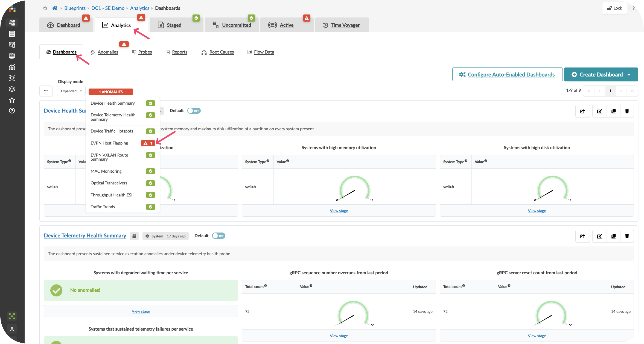The image size is (644, 344).
Task: Export the Device Telemetry Health Summary dashboard
Action: (x=582, y=236)
